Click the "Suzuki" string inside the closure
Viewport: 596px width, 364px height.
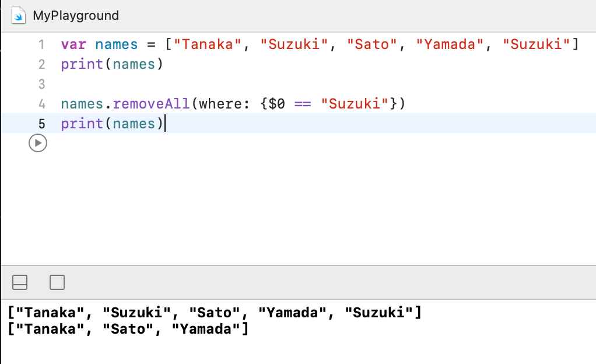pos(356,104)
